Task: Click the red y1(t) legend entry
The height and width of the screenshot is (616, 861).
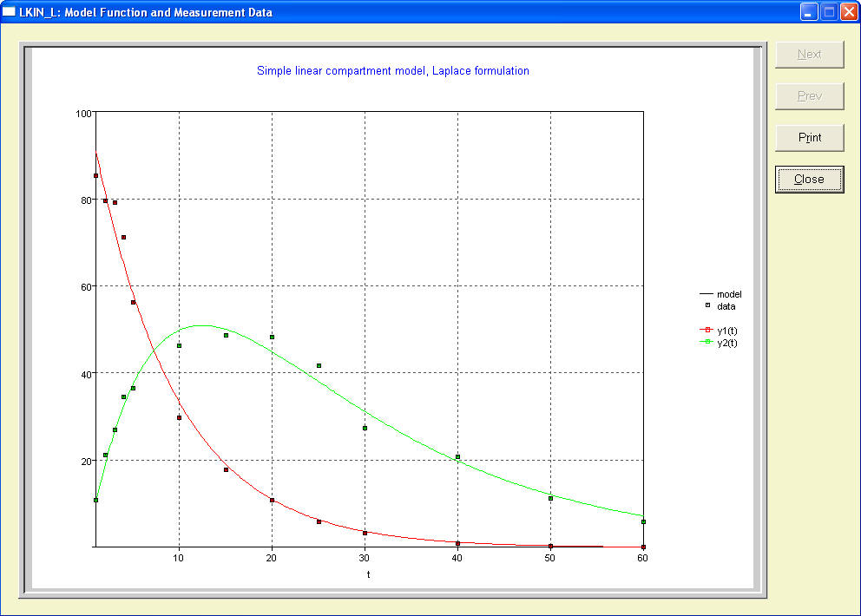Action: (x=720, y=331)
